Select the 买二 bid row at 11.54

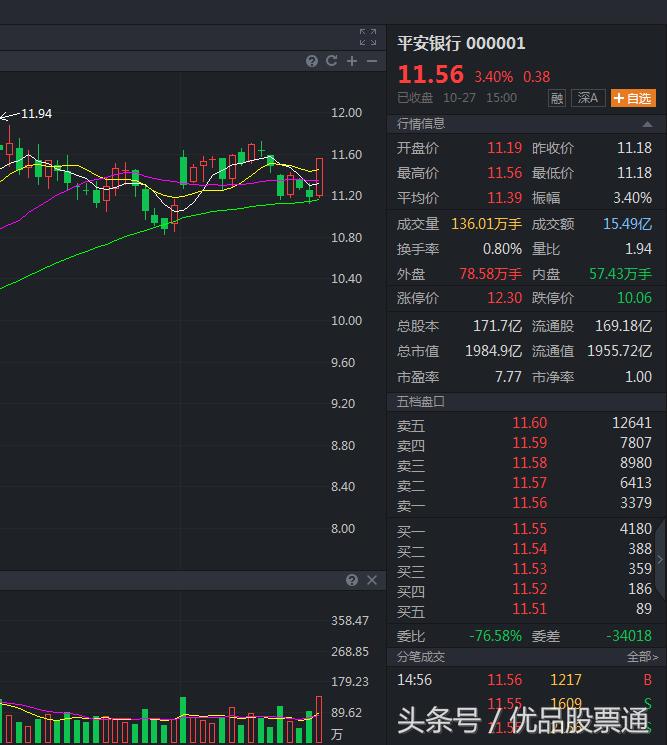point(524,549)
